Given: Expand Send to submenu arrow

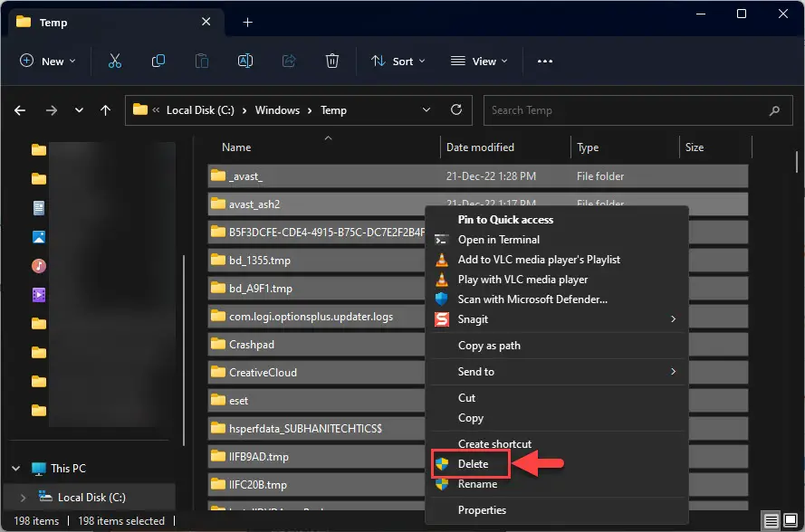Looking at the screenshot, I should click(673, 372).
